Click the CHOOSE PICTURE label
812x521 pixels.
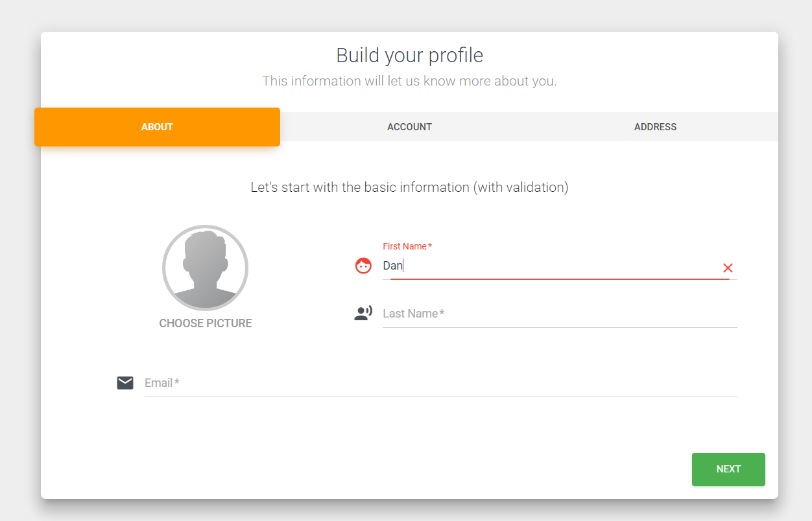click(x=206, y=323)
